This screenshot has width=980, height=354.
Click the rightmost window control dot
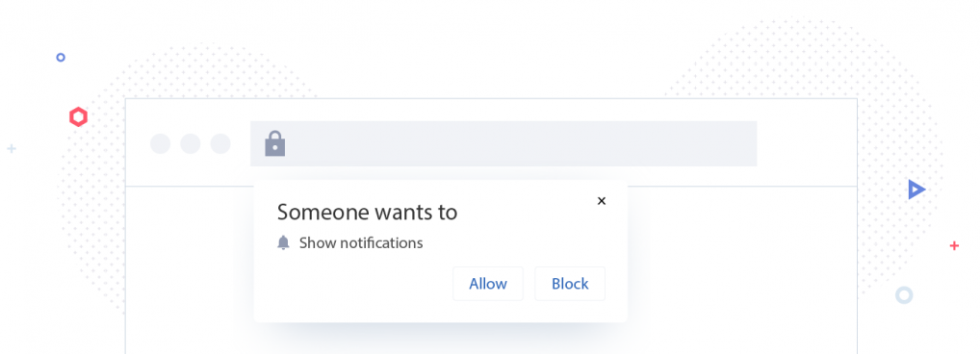click(220, 143)
